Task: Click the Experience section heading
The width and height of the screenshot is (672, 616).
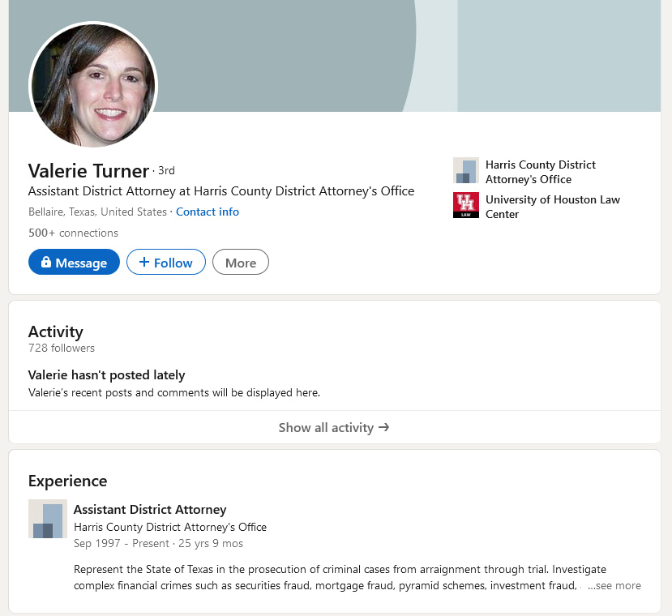Action: pyautogui.click(x=68, y=481)
